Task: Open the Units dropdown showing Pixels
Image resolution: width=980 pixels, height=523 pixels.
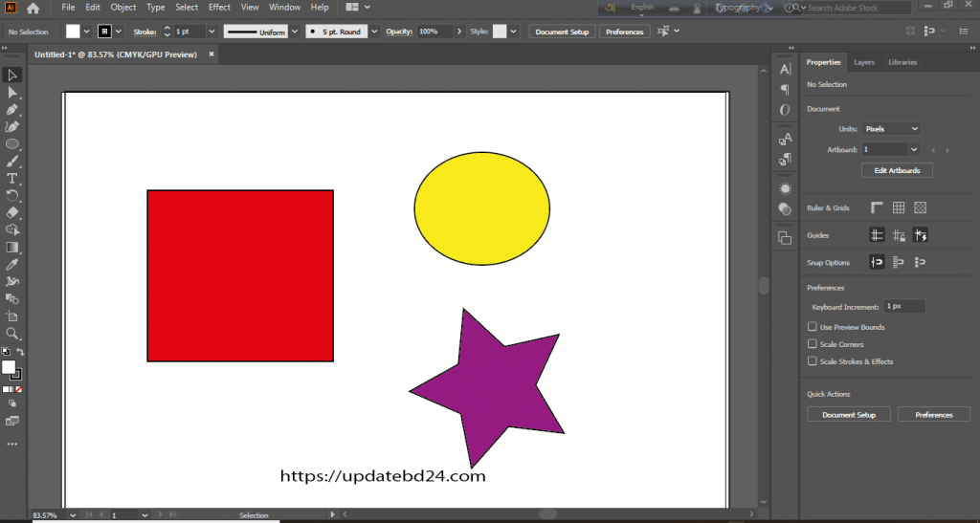Action: coord(891,128)
